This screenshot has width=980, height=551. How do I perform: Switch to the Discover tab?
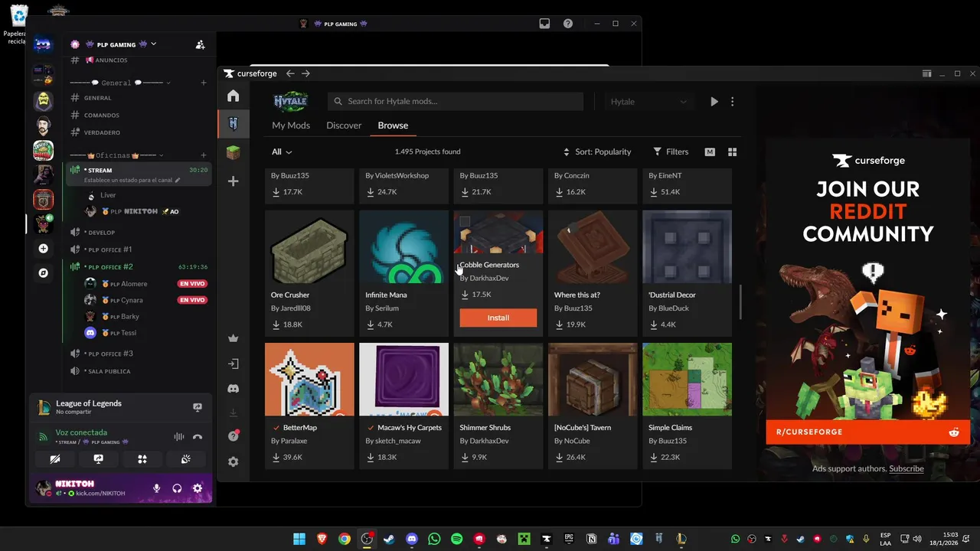[x=344, y=126]
